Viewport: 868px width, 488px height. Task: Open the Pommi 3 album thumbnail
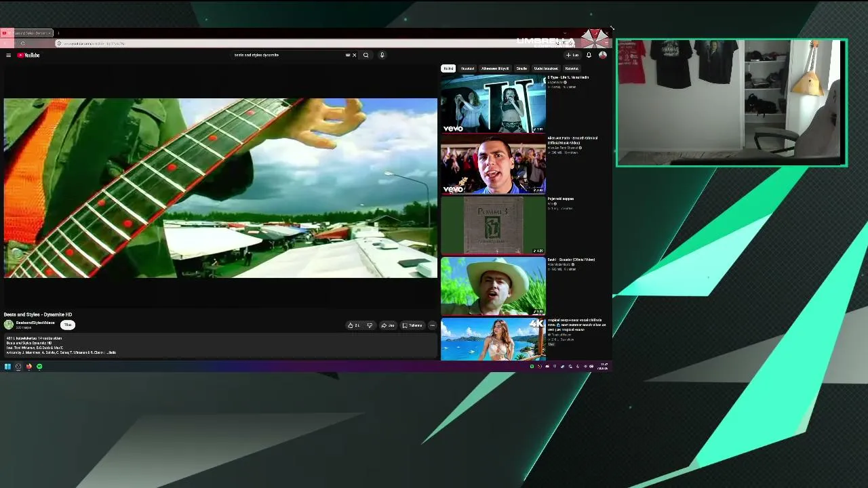tap(493, 225)
